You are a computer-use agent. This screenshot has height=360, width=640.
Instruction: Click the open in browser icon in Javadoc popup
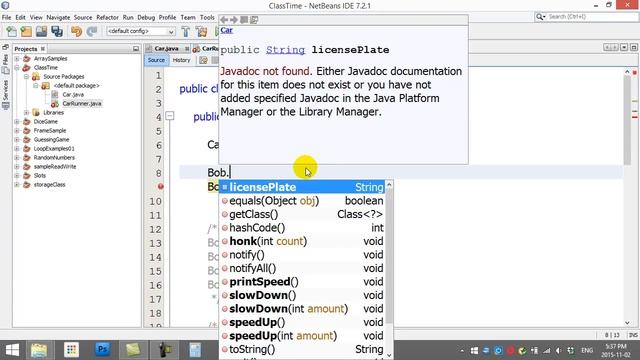(x=244, y=20)
